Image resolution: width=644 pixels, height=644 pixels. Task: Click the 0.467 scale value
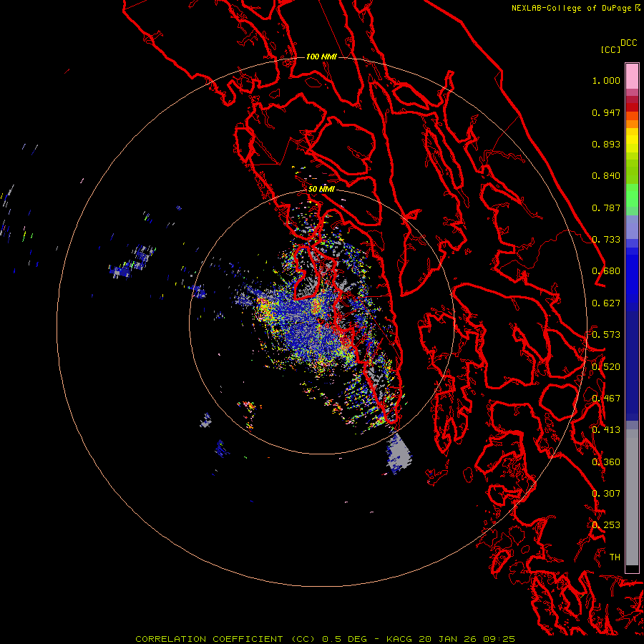(606, 399)
